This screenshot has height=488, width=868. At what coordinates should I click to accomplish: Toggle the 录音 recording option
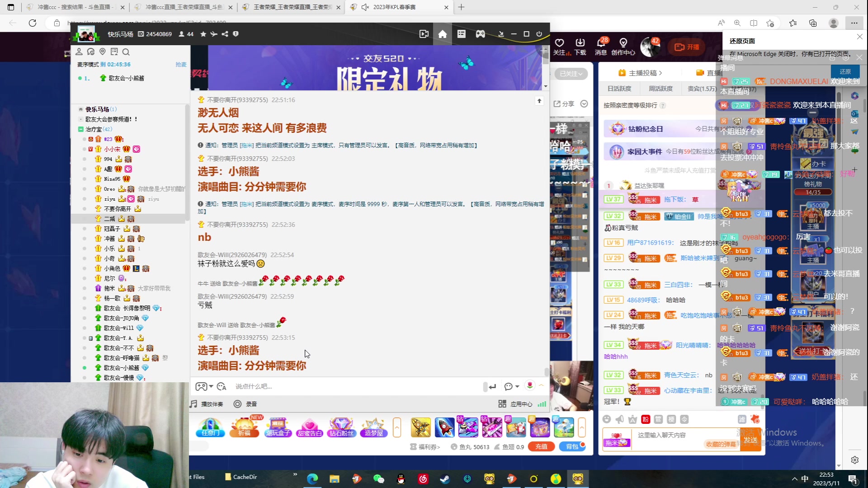click(246, 404)
